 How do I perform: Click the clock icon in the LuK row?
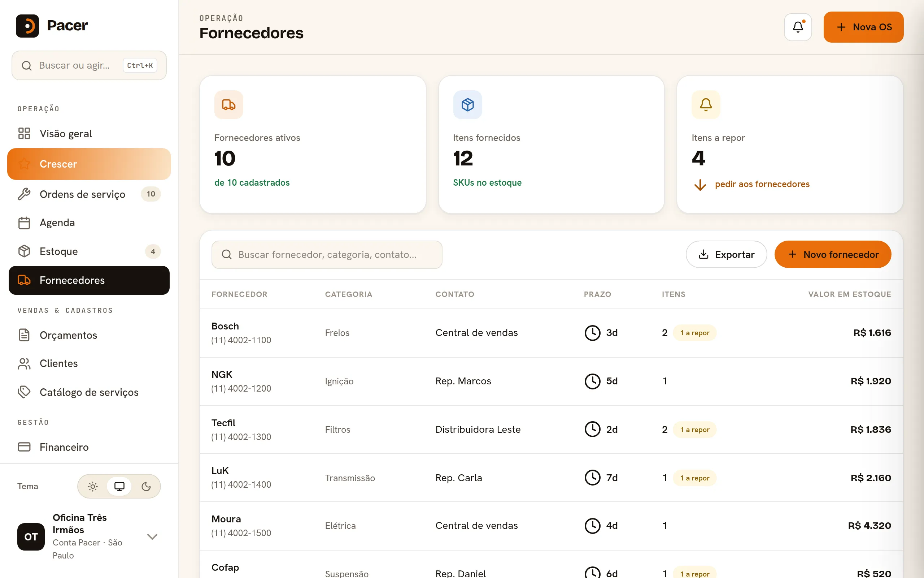pos(592,478)
